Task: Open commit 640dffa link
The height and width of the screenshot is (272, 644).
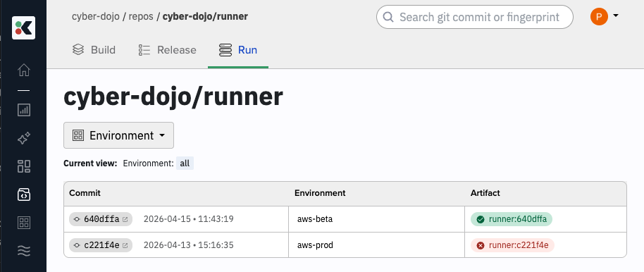Action: 101,219
